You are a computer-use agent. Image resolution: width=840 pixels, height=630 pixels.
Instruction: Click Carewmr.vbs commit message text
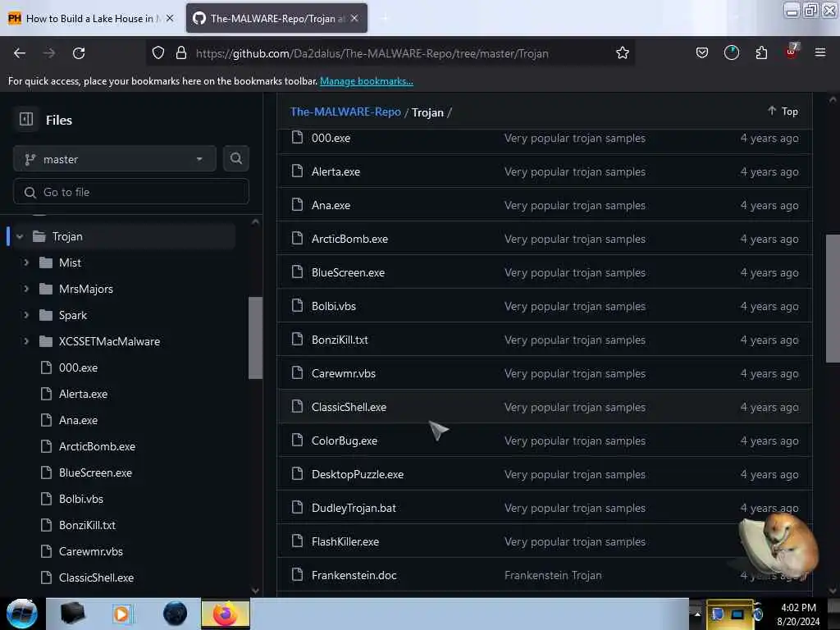point(575,373)
